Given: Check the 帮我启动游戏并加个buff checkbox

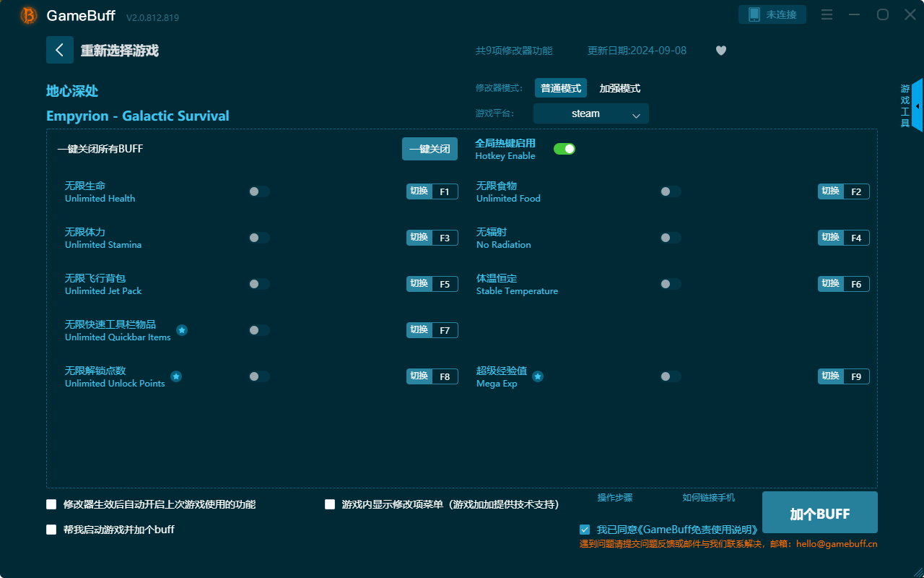Looking at the screenshot, I should point(51,529).
